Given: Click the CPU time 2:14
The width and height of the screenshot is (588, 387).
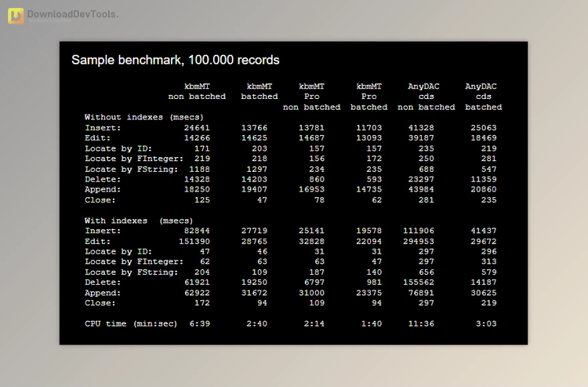Looking at the screenshot, I should (314, 323).
